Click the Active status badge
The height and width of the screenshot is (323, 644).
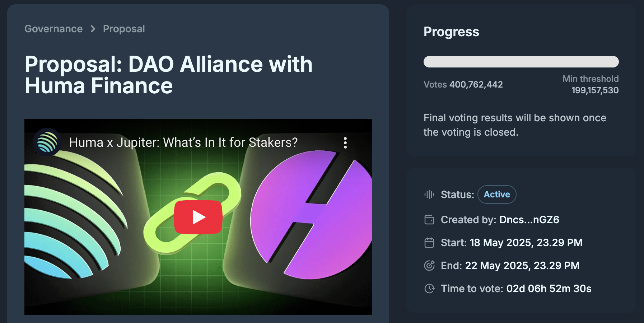pos(497,195)
